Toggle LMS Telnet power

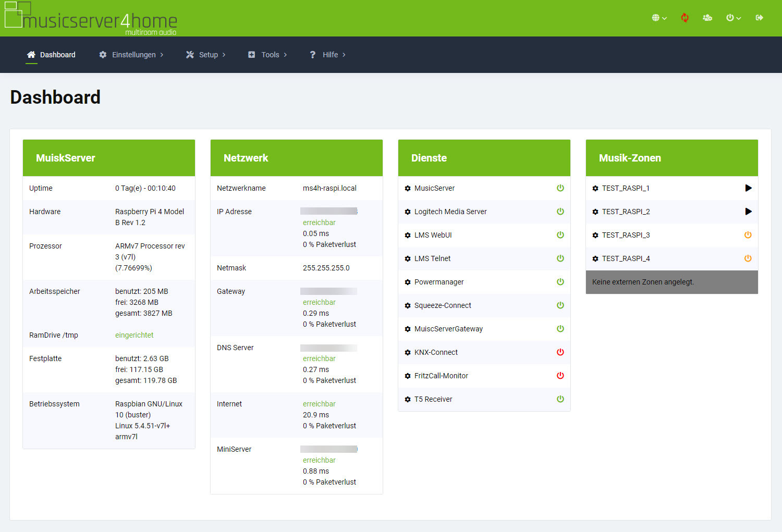pyautogui.click(x=560, y=258)
